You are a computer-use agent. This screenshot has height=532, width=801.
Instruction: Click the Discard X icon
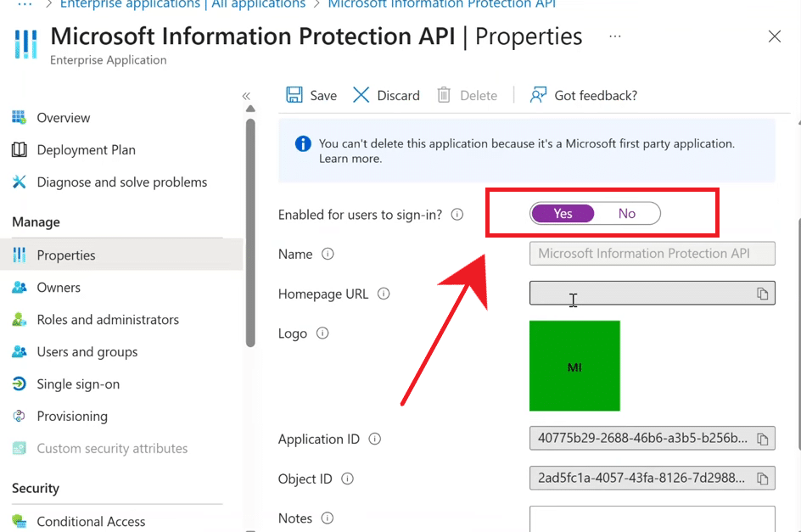coord(361,95)
